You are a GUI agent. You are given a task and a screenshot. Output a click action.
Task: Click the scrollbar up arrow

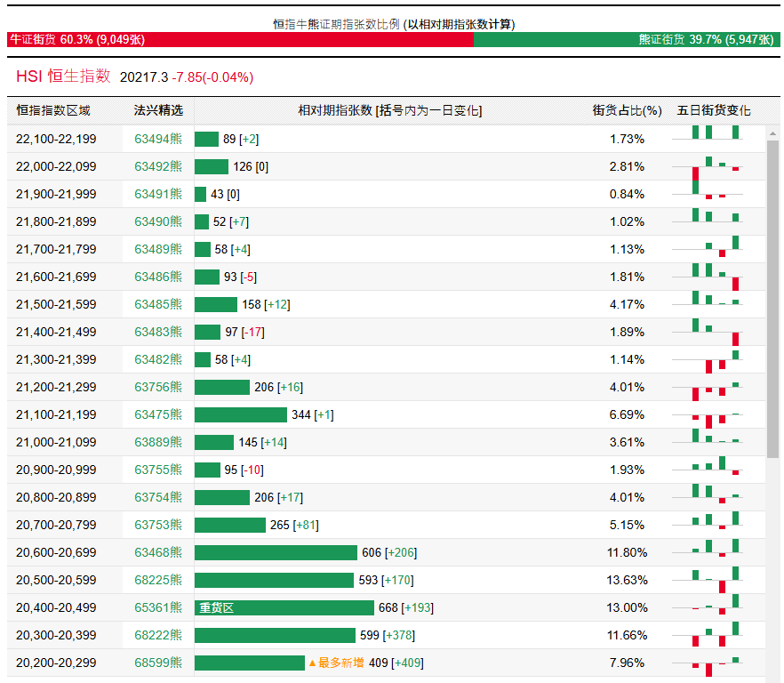point(772,133)
